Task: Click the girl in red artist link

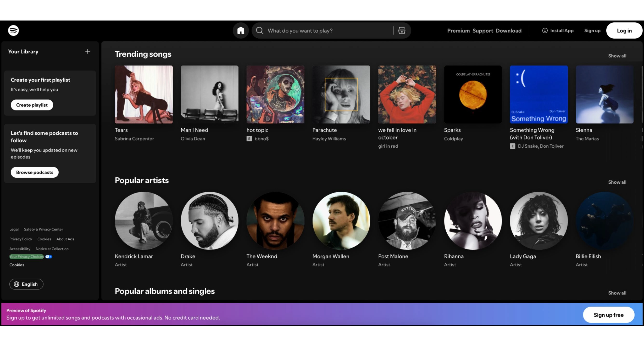Action: pos(388,146)
